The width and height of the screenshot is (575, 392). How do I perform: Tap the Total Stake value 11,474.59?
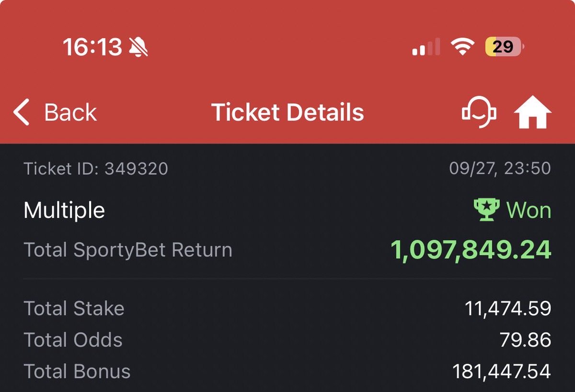pos(508,309)
